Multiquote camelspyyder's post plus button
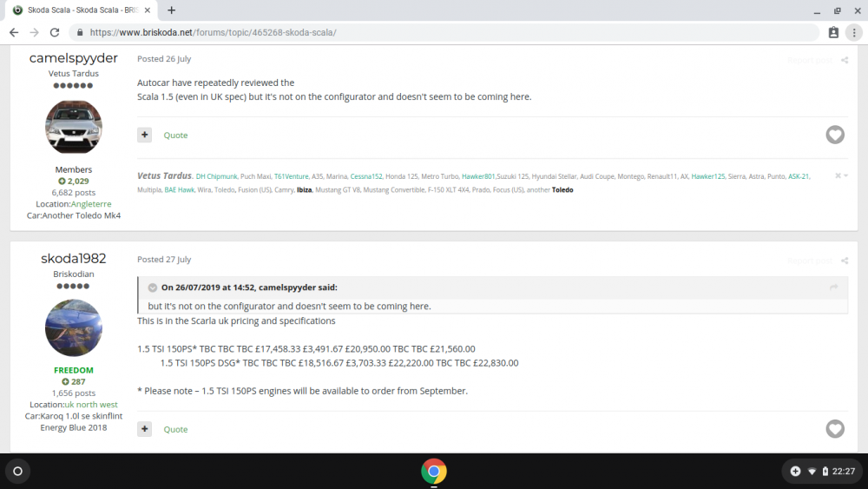 click(144, 135)
